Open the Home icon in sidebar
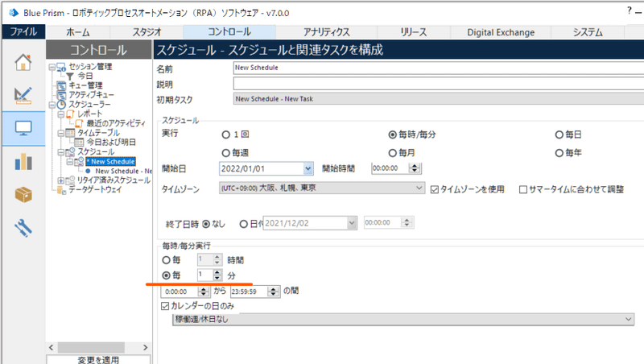 [x=23, y=63]
